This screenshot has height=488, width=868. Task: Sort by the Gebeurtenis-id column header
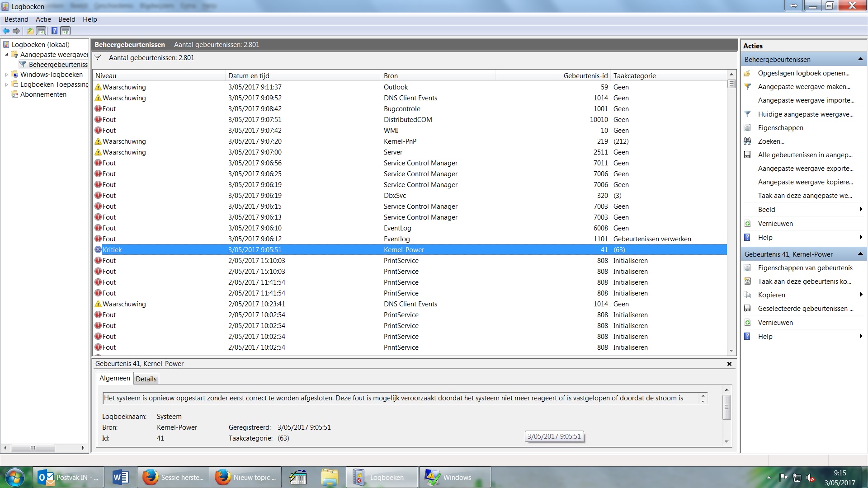[553, 75]
